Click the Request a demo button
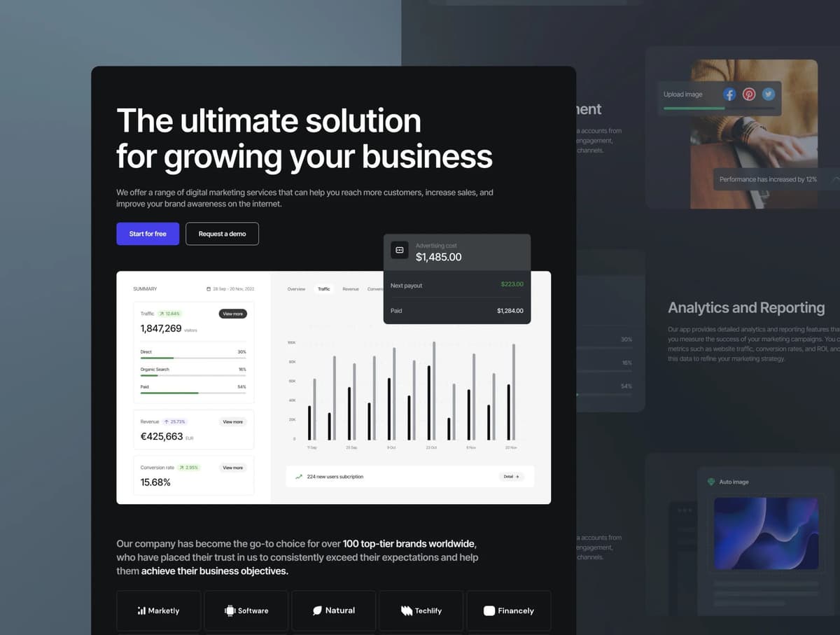Viewport: 840px width, 635px height. (x=222, y=234)
